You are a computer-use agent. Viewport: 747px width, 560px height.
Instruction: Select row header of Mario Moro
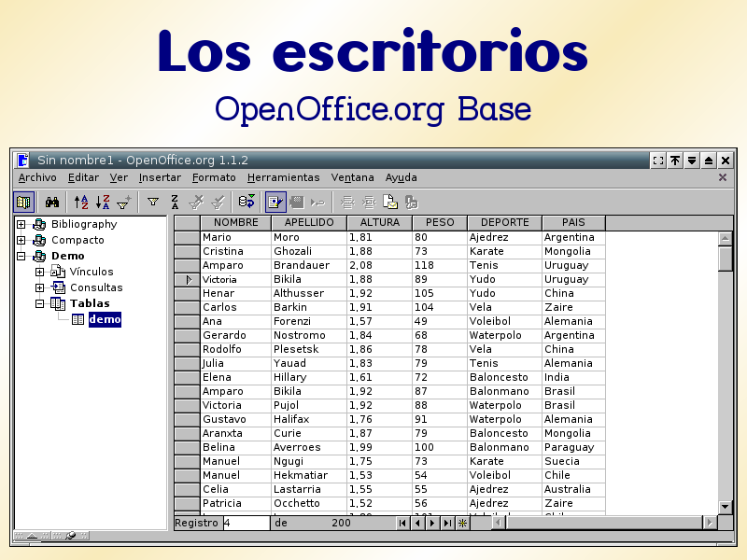pyautogui.click(x=188, y=238)
